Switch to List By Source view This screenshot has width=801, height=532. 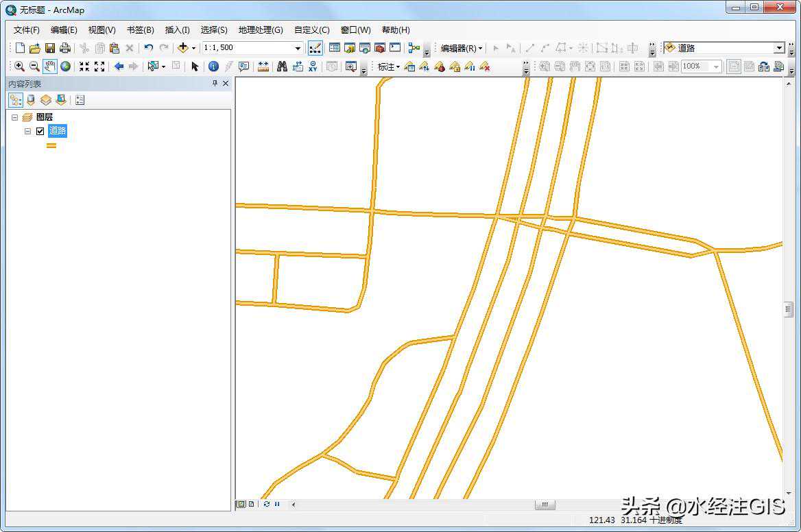(x=31, y=100)
